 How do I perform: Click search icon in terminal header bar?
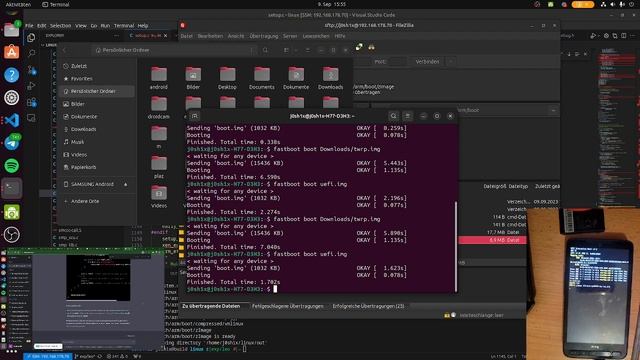393,116
